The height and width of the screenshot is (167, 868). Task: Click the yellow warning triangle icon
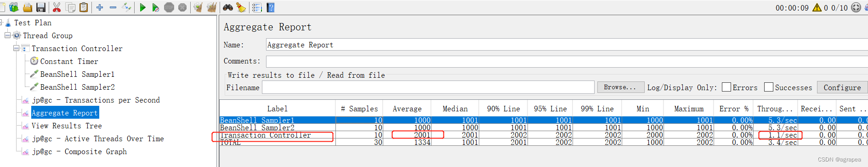tap(817, 7)
